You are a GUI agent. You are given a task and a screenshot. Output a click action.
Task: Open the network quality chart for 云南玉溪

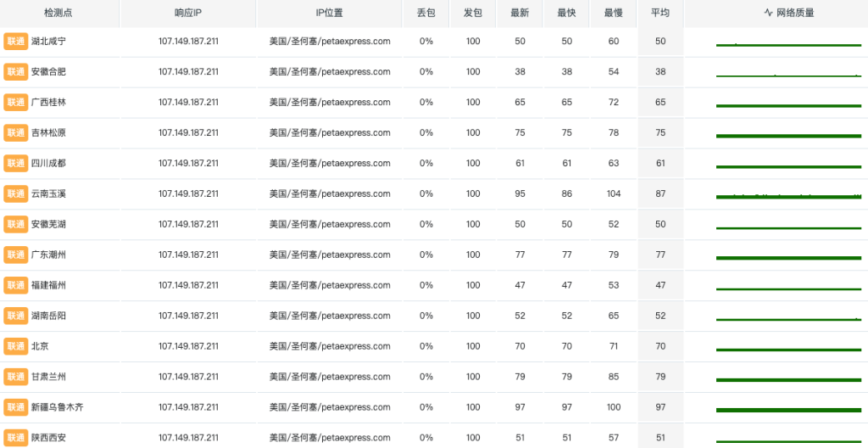point(788,196)
